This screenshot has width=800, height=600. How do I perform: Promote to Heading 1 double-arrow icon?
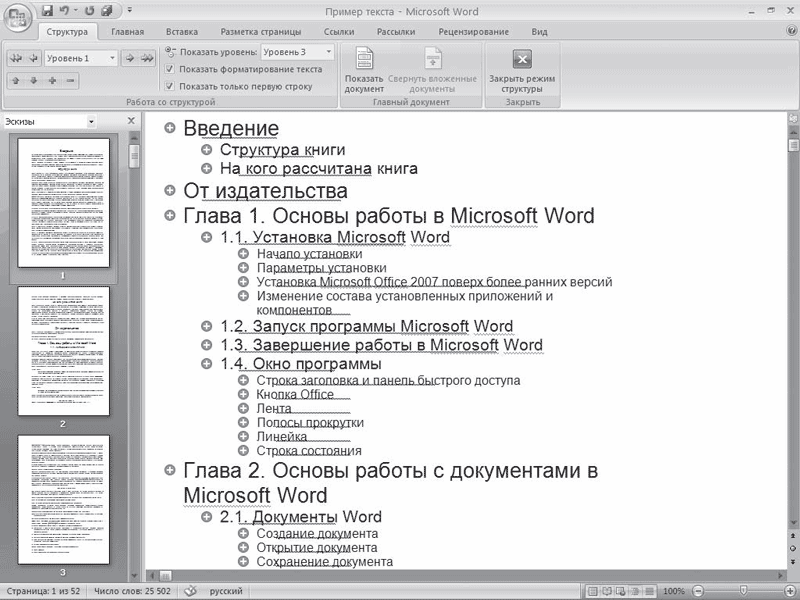[x=16, y=58]
